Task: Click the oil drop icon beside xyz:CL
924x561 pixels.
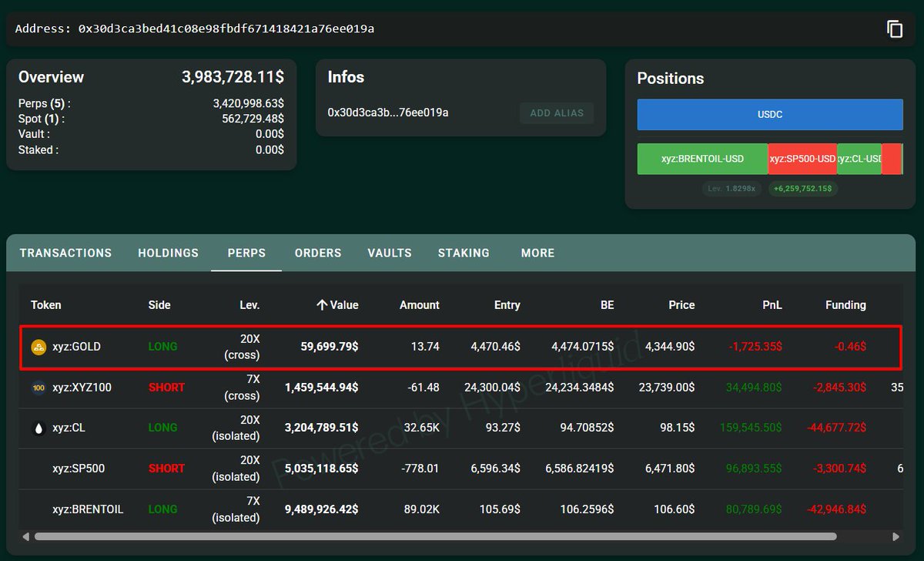Action: 38,428
